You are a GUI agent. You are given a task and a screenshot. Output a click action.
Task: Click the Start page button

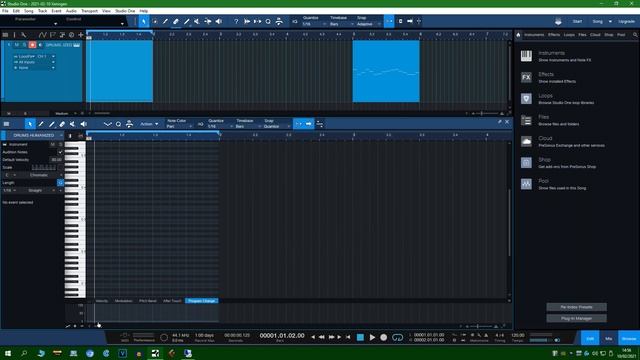coord(577,21)
